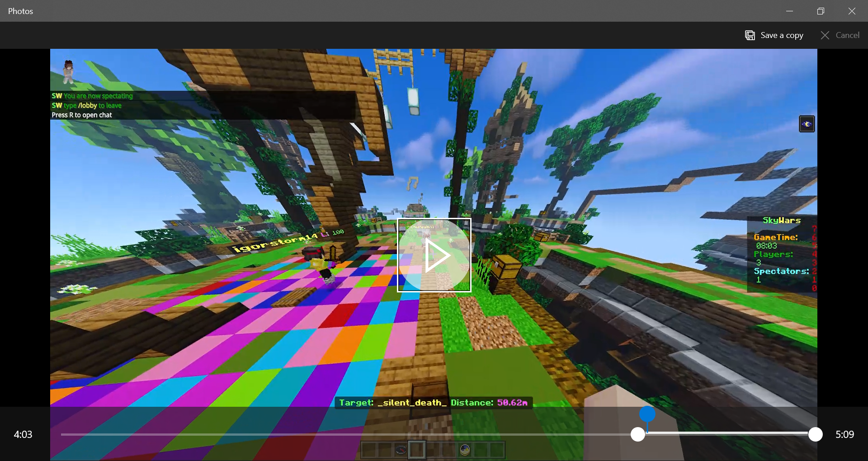Maximize the Photos window
This screenshot has height=461, width=868.
click(821, 11)
